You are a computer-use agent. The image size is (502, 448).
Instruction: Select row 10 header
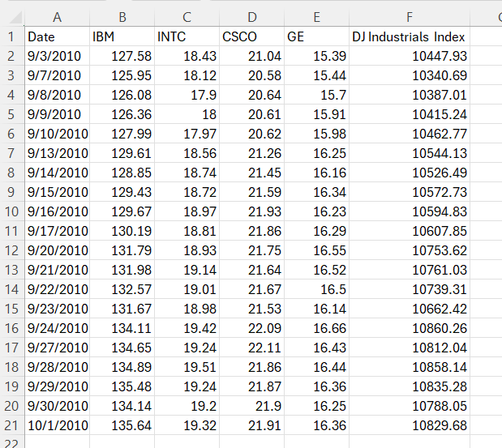11,211
